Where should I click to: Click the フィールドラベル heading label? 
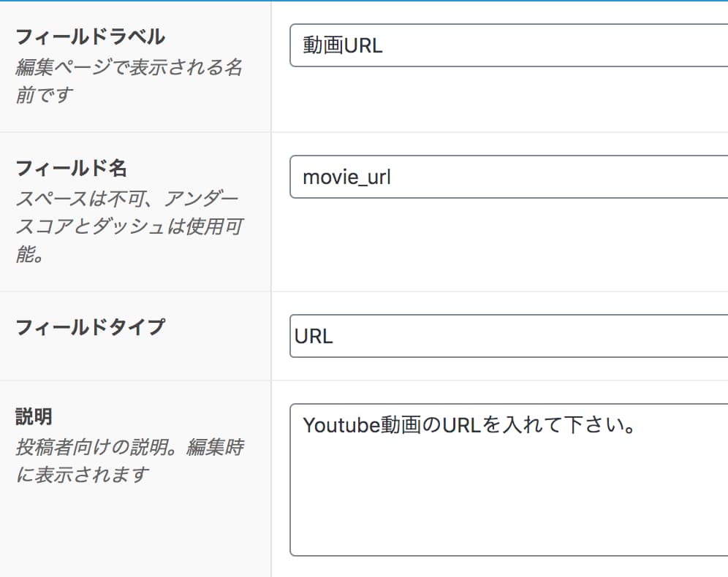click(x=90, y=37)
